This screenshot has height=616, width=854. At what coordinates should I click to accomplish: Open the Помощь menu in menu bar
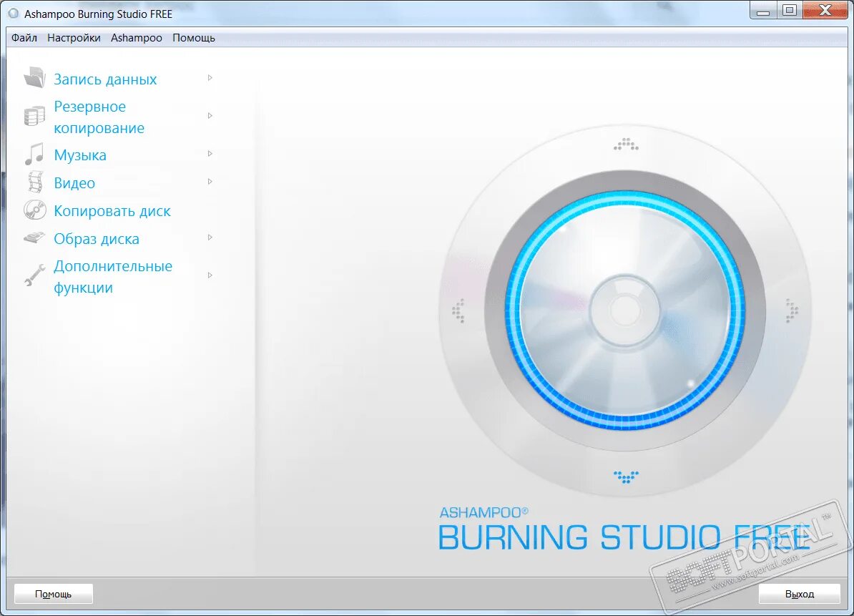(x=193, y=38)
